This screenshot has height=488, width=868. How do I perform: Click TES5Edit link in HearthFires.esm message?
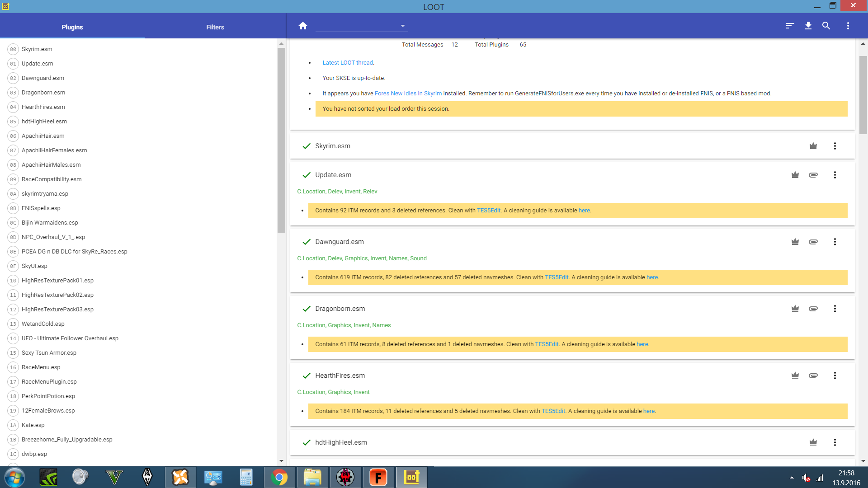coord(553,411)
